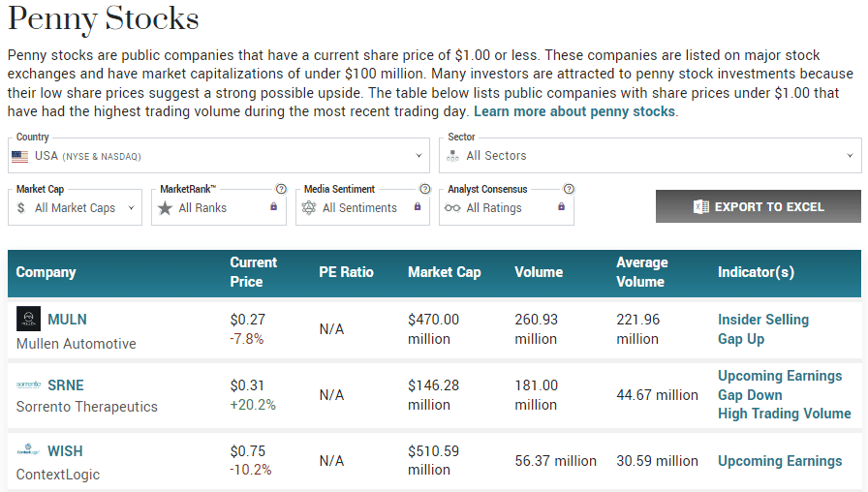Click ContextLogic company name
The width and height of the screenshot is (868, 492).
tap(57, 475)
